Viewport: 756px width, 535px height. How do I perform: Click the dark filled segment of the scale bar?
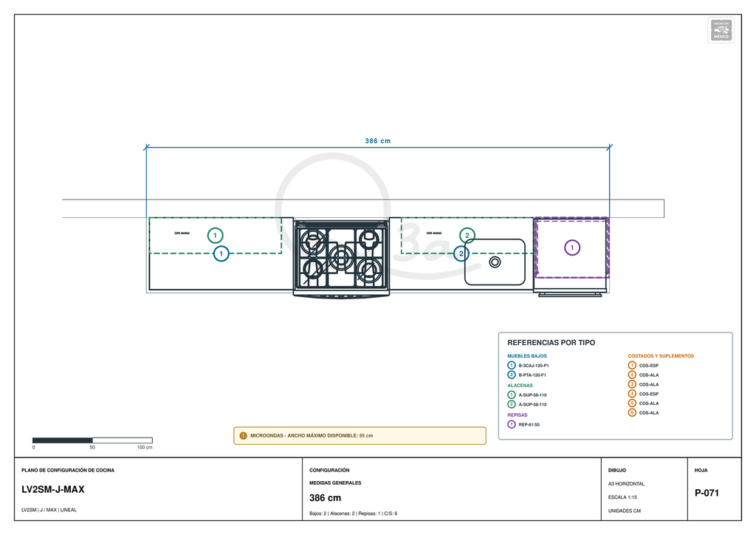pos(62,440)
